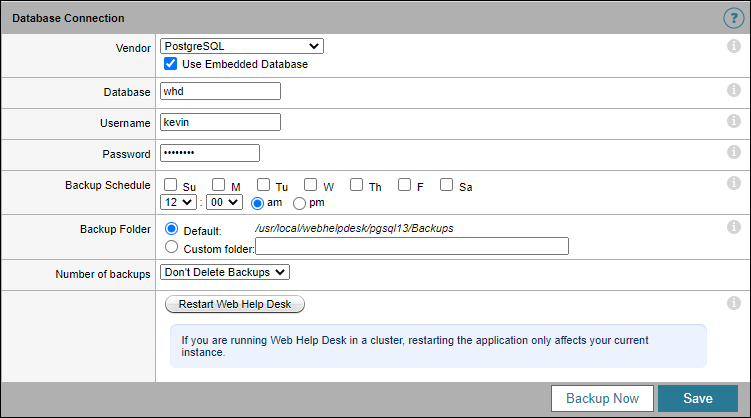Check the Saturday backup checkbox

446,185
